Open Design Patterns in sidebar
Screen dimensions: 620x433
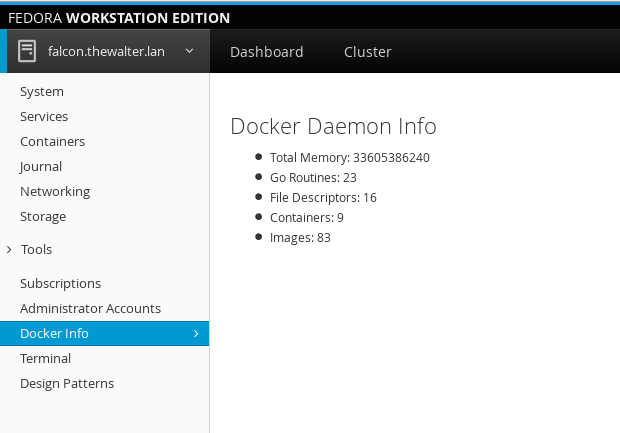[67, 384]
